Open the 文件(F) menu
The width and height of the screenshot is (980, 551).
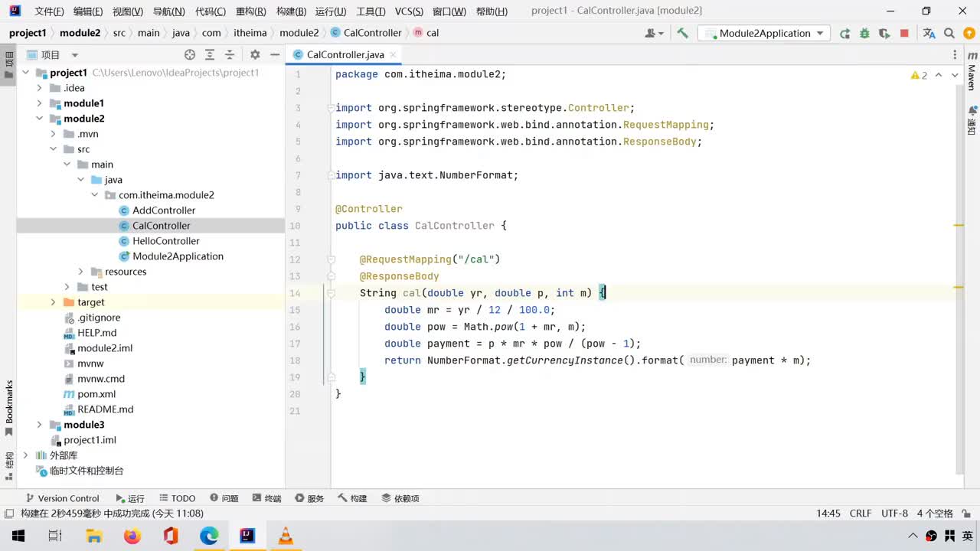pyautogui.click(x=49, y=11)
